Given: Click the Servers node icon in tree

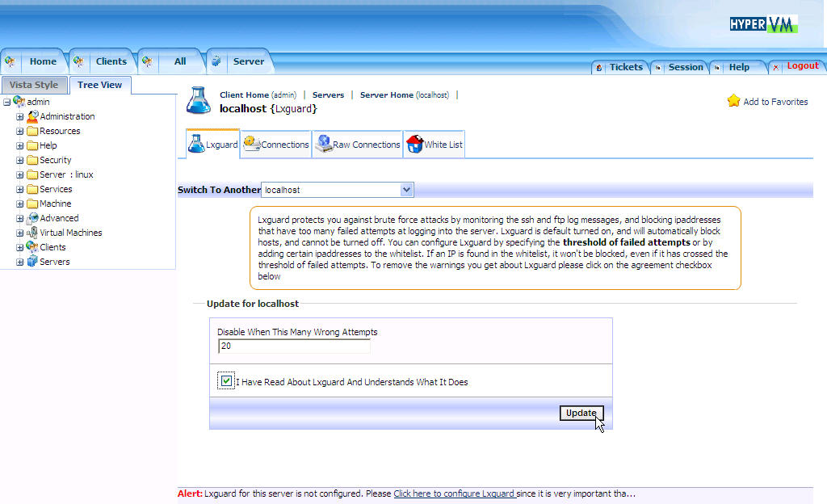Looking at the screenshot, I should [x=32, y=262].
